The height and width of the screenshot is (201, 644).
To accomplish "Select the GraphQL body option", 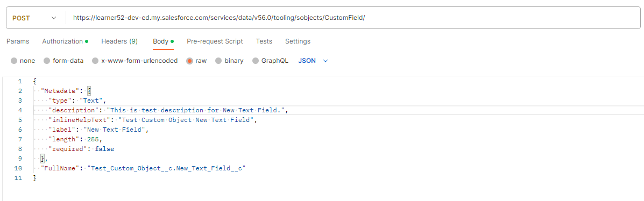I will [270, 61].
